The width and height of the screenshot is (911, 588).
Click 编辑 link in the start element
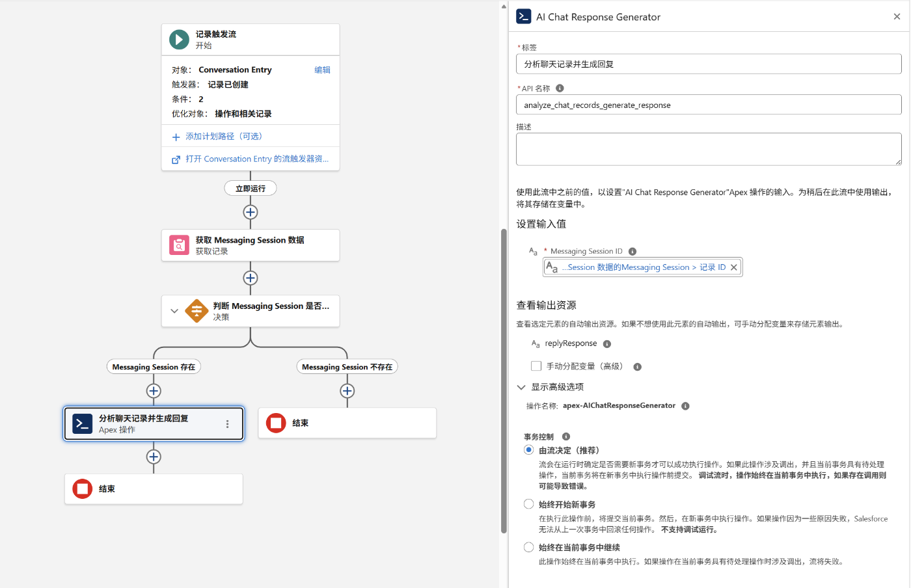tap(322, 70)
